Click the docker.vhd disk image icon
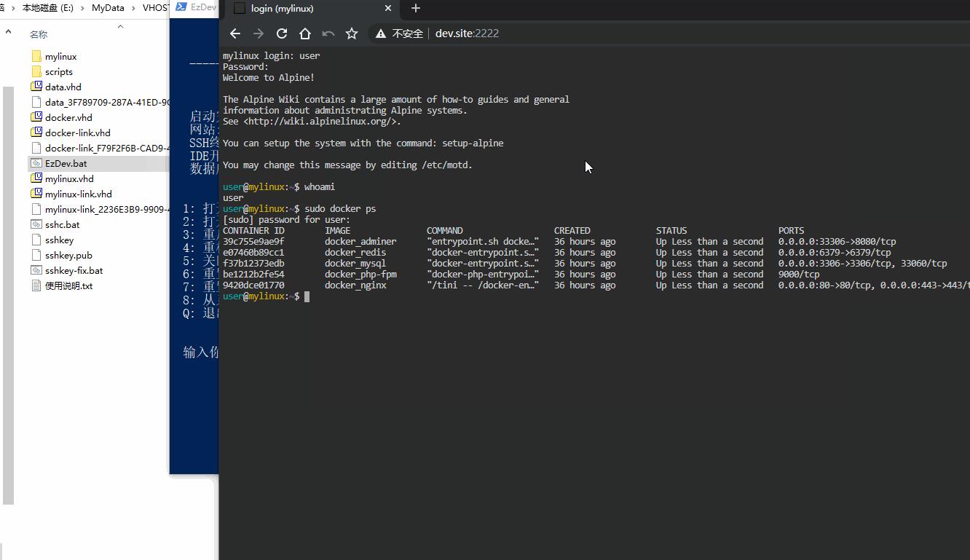Image resolution: width=970 pixels, height=560 pixels. point(36,117)
